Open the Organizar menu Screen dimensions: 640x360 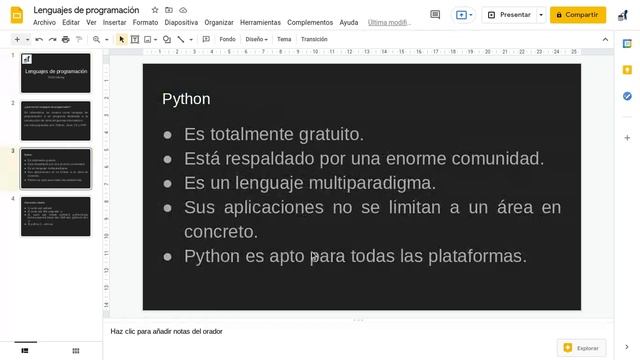(219, 22)
